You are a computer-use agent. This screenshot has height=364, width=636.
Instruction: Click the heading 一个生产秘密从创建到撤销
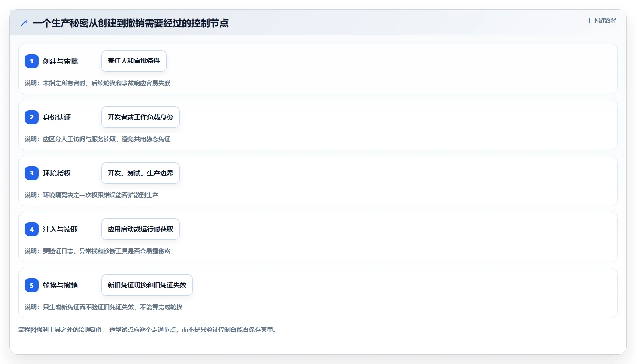(x=131, y=23)
